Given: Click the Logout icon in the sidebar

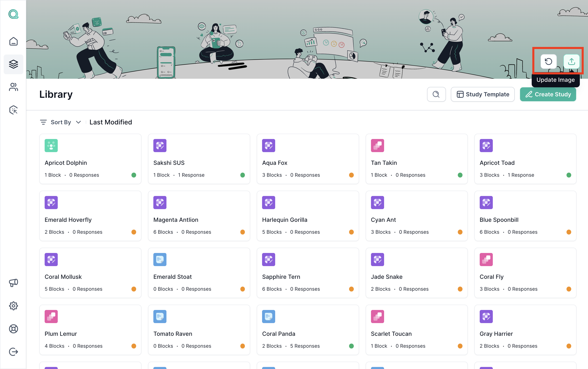Looking at the screenshot, I should coord(13,352).
